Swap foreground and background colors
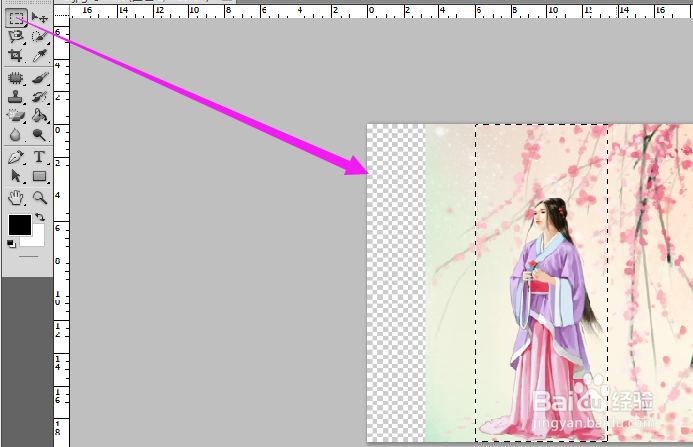The width and height of the screenshot is (693, 447). tap(40, 217)
